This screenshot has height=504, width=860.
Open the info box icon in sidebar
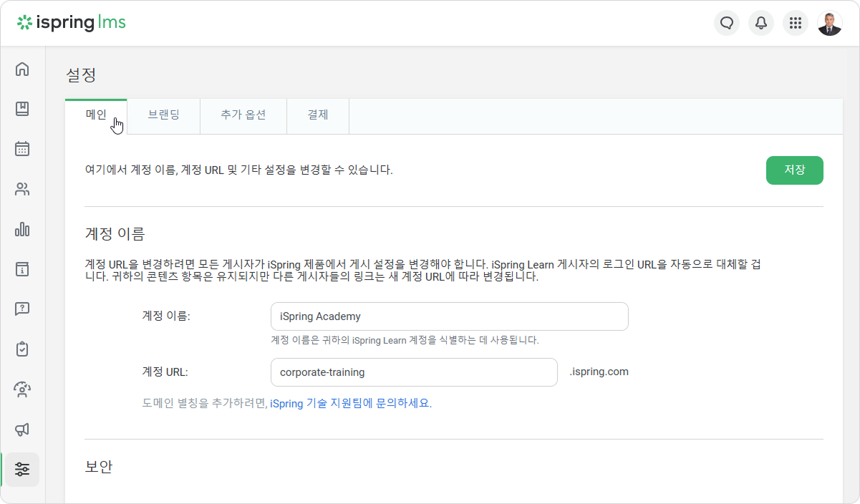tap(22, 269)
